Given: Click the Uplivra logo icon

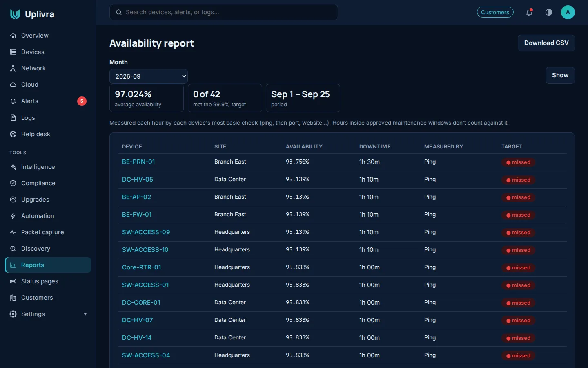Looking at the screenshot, I should [15, 14].
